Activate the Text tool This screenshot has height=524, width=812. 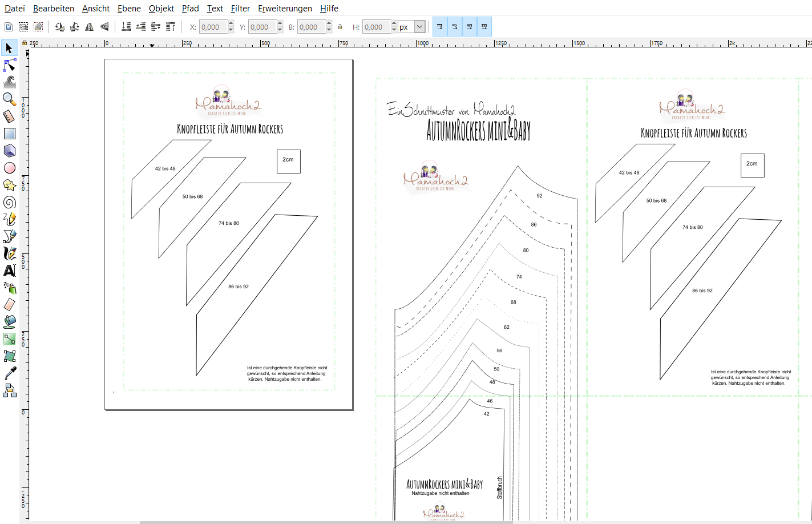(10, 271)
